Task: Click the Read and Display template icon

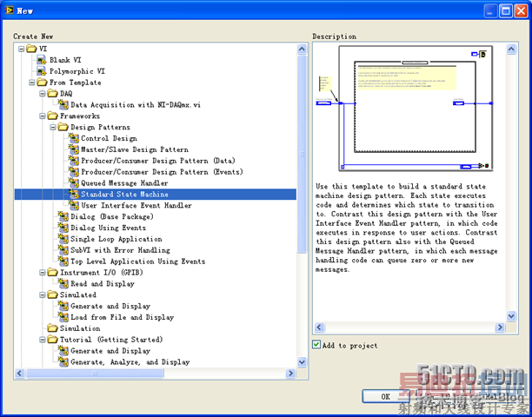Action: pyautogui.click(x=63, y=283)
